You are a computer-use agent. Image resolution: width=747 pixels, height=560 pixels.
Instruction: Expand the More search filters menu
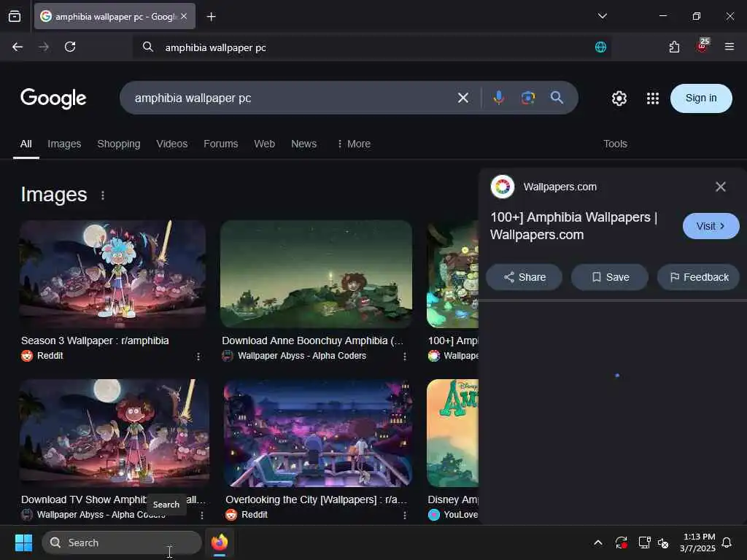point(354,144)
